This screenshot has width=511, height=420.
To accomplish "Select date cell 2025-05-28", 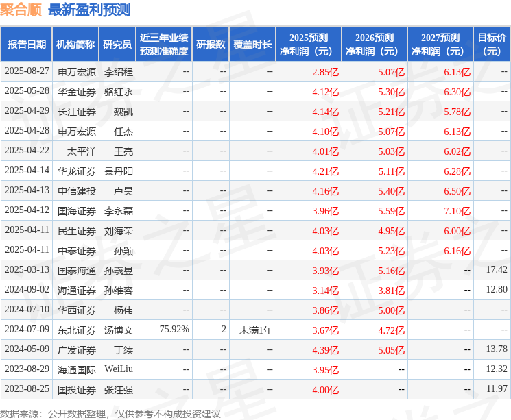I will click(x=27, y=91).
